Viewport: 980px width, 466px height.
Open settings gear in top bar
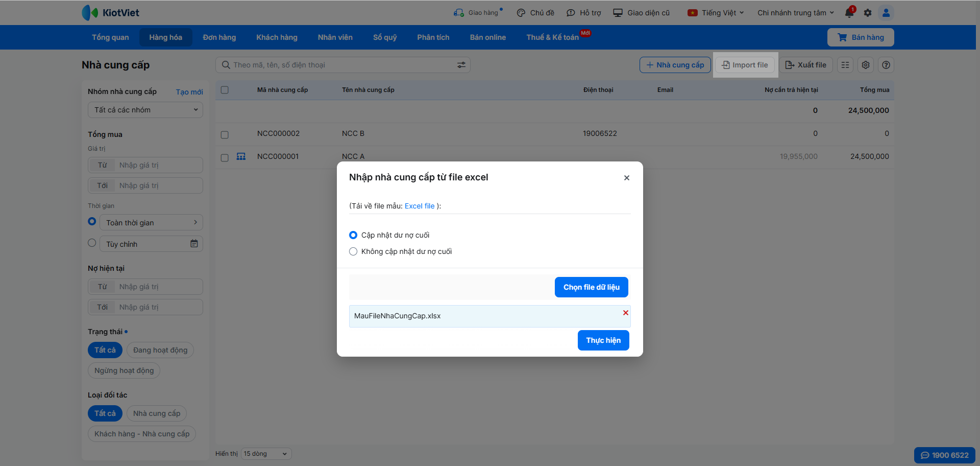868,13
